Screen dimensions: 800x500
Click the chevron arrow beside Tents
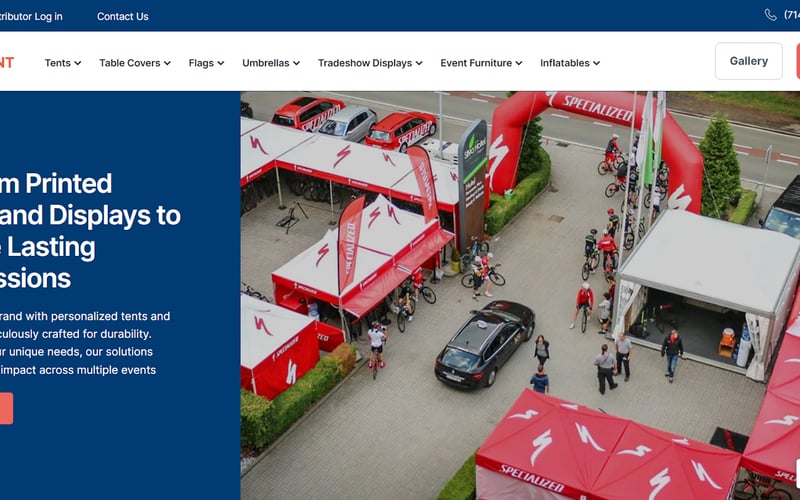(78, 63)
